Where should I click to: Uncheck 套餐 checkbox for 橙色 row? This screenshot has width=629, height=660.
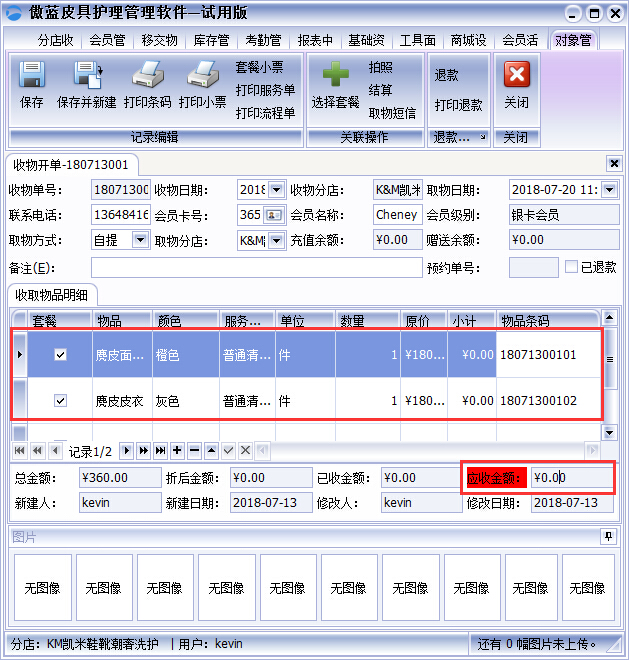click(60, 354)
